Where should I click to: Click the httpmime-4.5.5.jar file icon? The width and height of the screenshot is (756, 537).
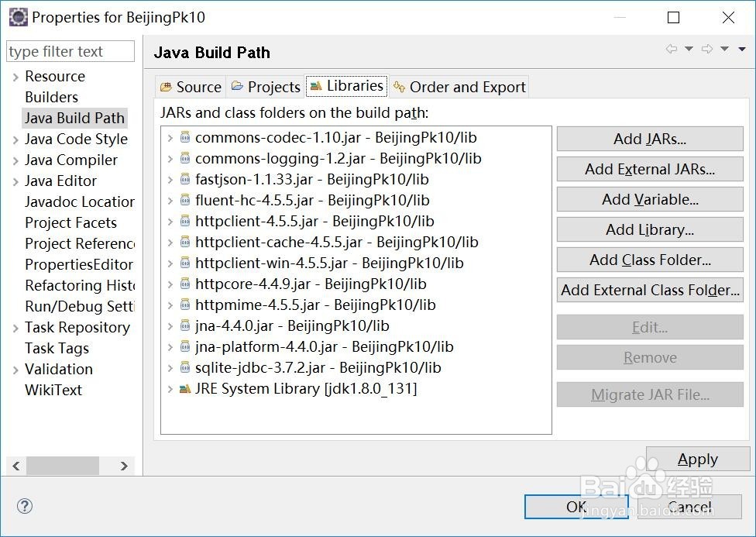click(185, 305)
